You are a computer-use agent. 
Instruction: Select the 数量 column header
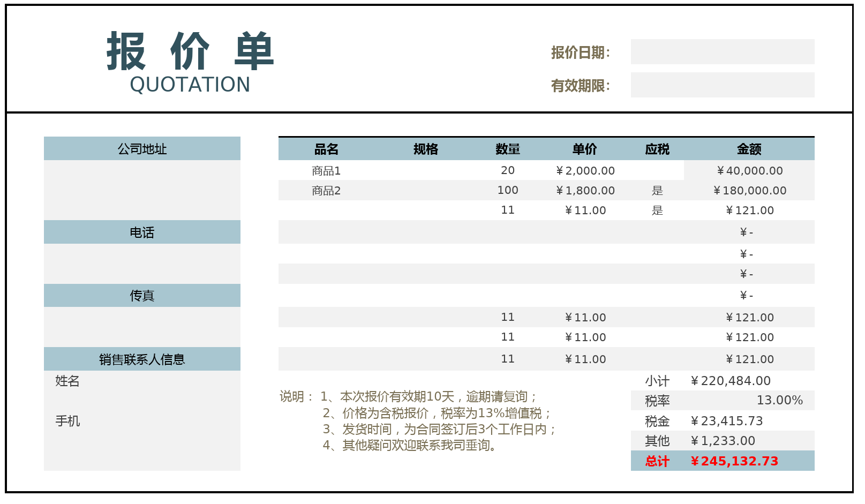(x=508, y=149)
